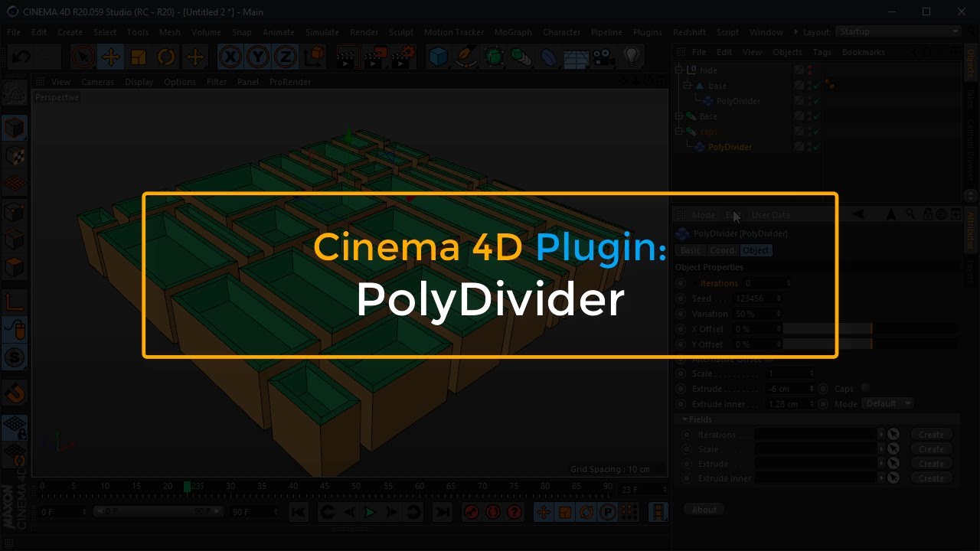Click the Record Active Objects button
This screenshot has height=551, width=980.
click(472, 512)
